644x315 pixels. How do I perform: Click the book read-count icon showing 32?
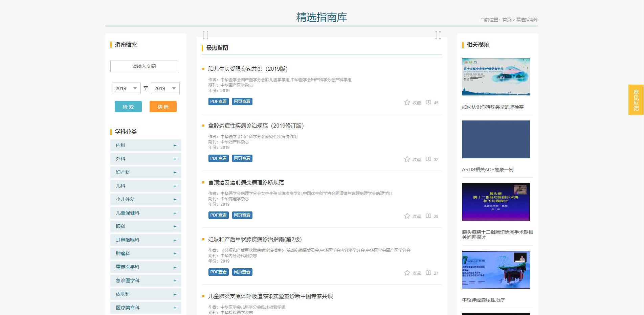428,159
